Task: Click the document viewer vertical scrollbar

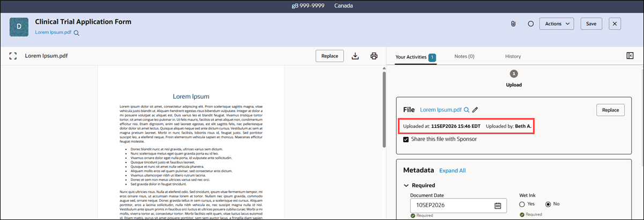Action: click(x=384, y=109)
